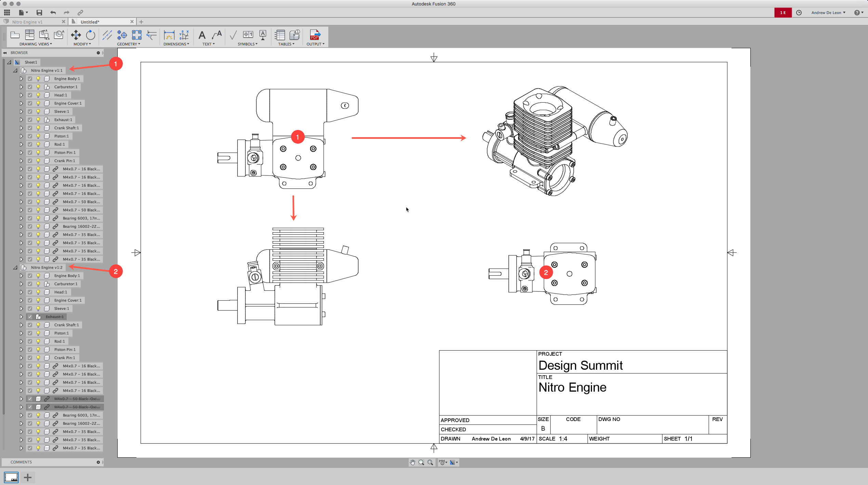Click the surface texture symbol tool
Screen dimensions: 868x485
pyautogui.click(x=233, y=35)
